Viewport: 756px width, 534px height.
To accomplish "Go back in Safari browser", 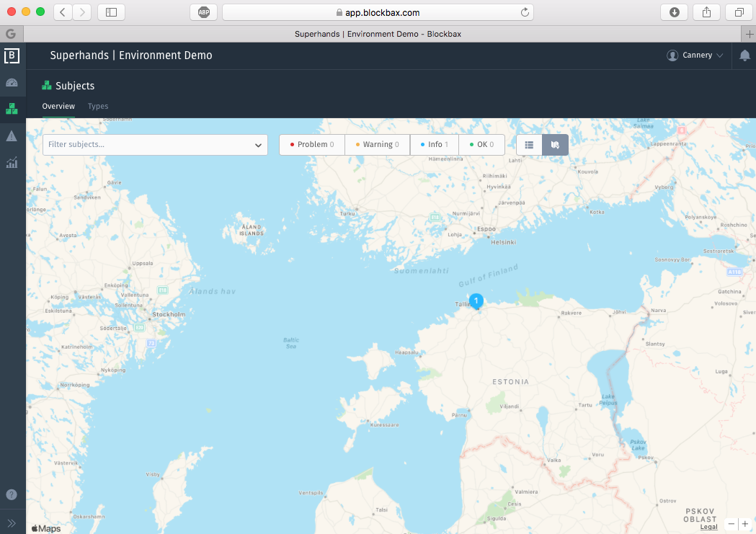I will pyautogui.click(x=63, y=12).
